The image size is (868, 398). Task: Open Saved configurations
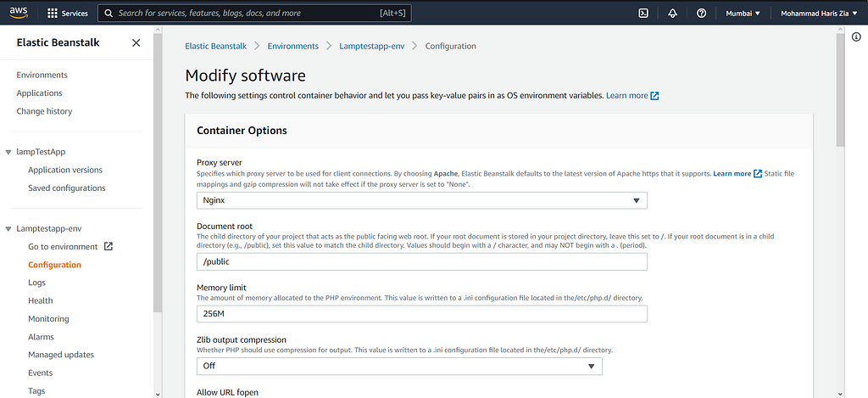pyautogui.click(x=67, y=188)
